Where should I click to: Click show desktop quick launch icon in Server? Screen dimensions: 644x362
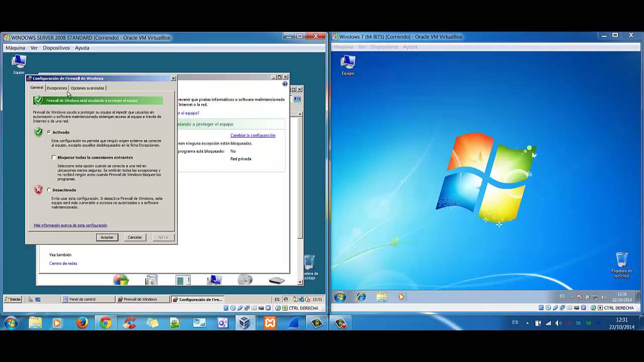point(38,299)
